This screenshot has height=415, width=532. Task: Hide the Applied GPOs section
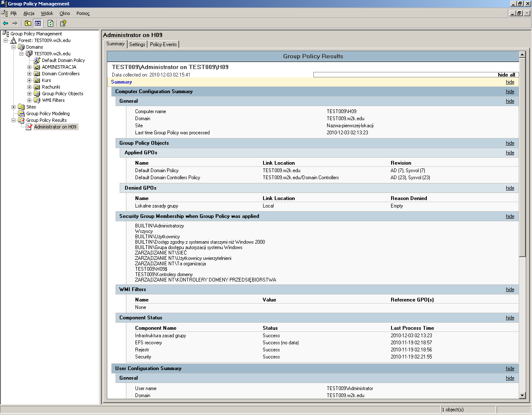[x=510, y=153]
